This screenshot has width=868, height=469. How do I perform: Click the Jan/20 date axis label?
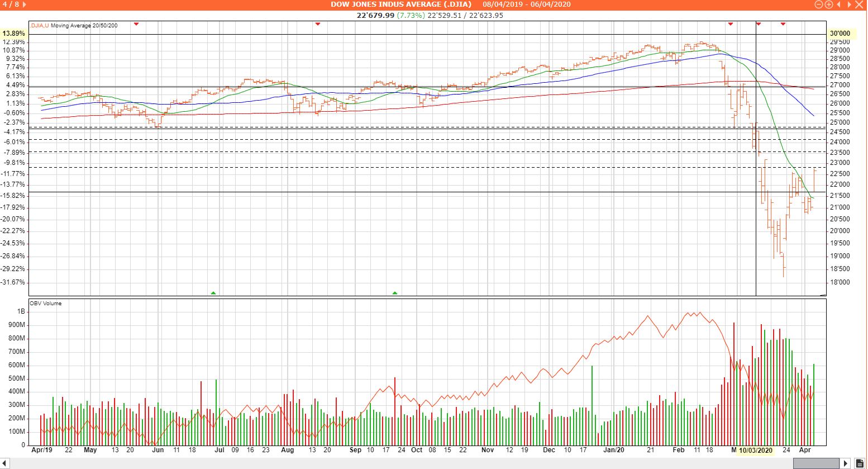[613, 450]
